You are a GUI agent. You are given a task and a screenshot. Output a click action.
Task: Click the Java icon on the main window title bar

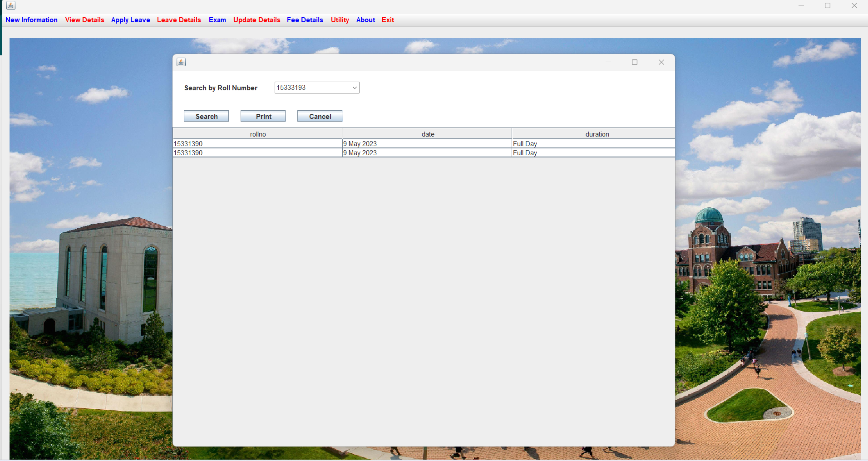[x=10, y=5]
